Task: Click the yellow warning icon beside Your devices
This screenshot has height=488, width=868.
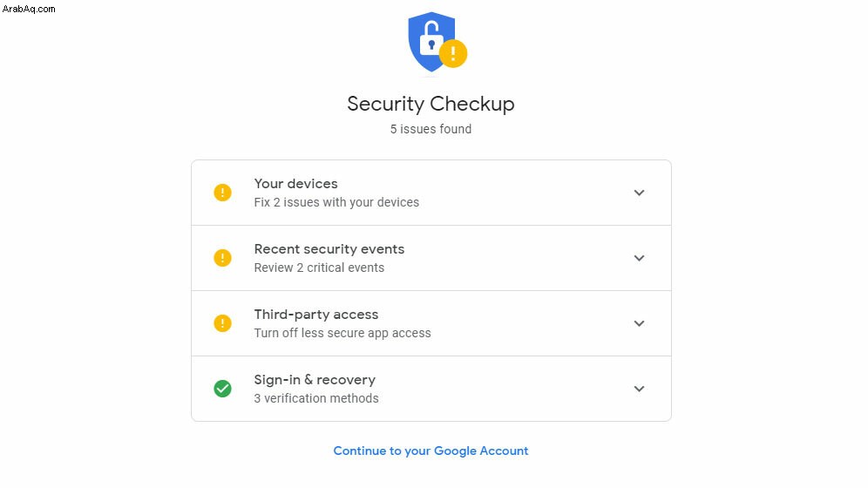Action: 222,193
